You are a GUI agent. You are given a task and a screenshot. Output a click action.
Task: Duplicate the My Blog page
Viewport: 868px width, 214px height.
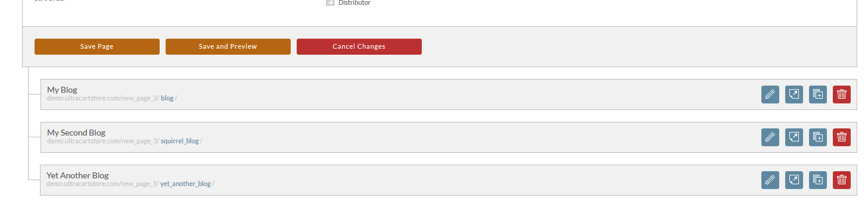[818, 95]
